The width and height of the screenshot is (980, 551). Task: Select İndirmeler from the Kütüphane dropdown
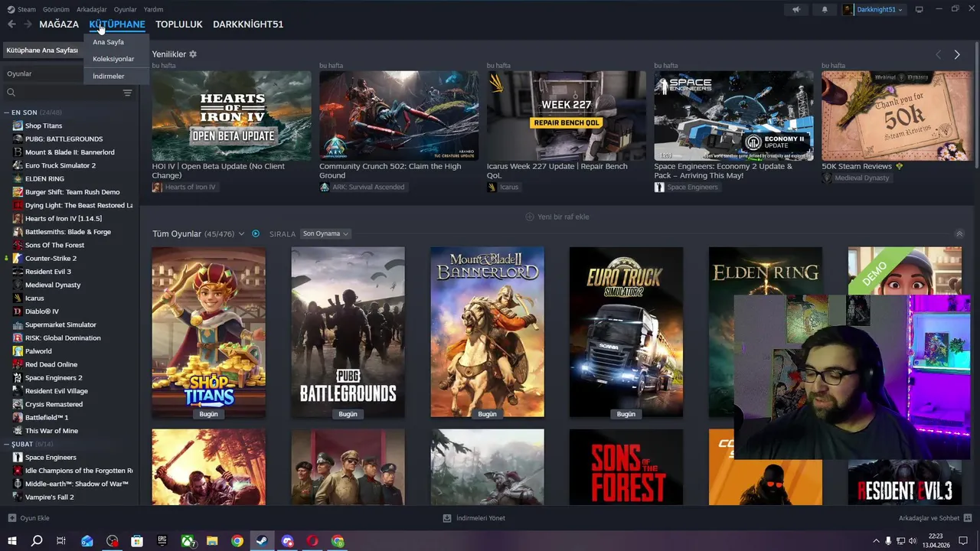click(108, 76)
